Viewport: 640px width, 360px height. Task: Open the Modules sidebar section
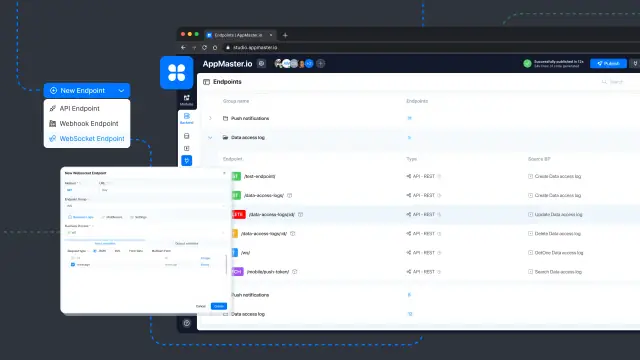click(187, 100)
